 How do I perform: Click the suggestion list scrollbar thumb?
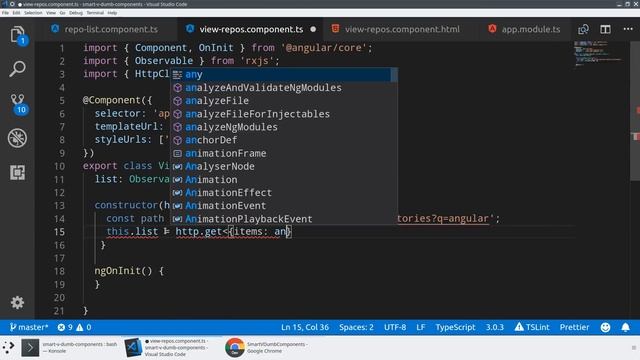394,75
